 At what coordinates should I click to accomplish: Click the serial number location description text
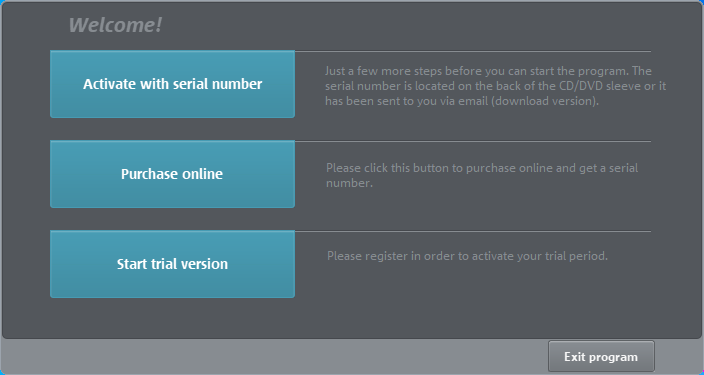[495, 86]
